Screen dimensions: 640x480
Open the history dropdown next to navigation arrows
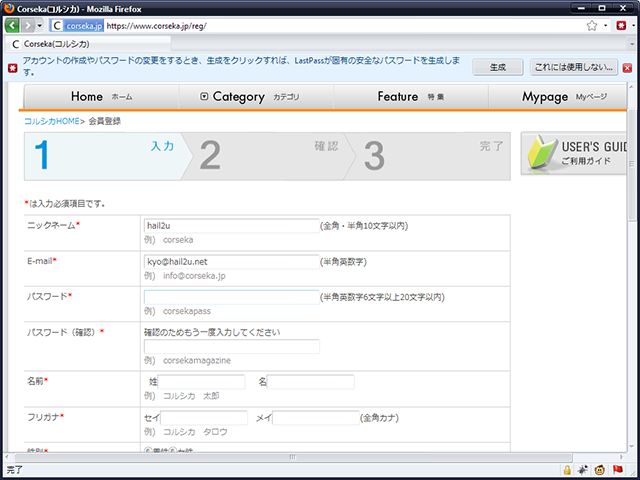coord(40,25)
